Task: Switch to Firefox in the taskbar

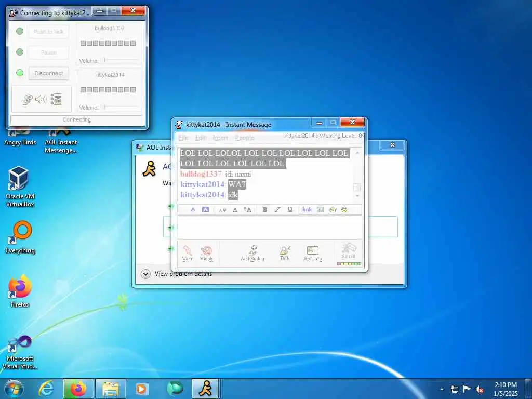Action: [x=78, y=389]
